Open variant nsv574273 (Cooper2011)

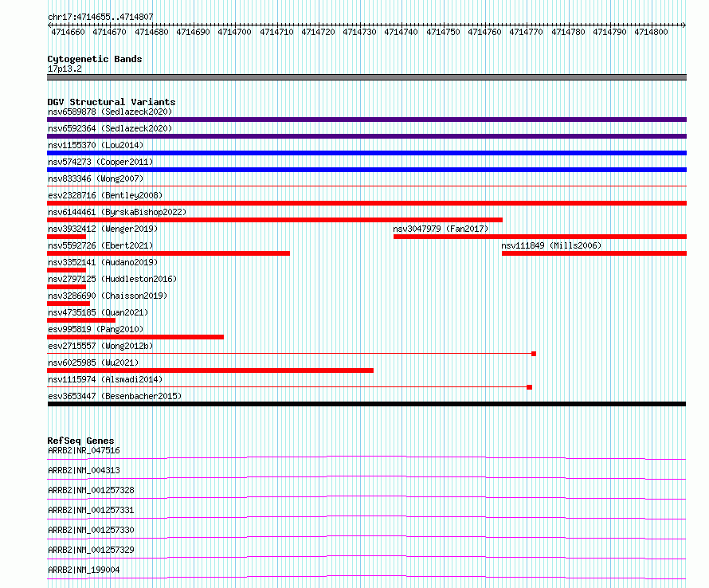(100, 162)
